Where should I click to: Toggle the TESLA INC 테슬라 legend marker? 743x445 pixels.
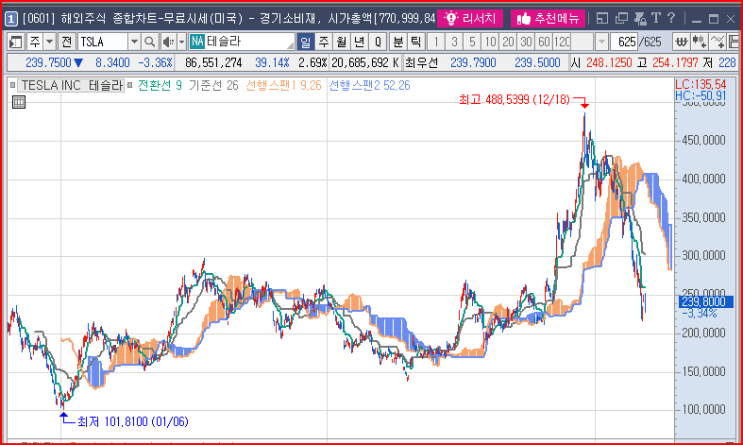click(13, 86)
